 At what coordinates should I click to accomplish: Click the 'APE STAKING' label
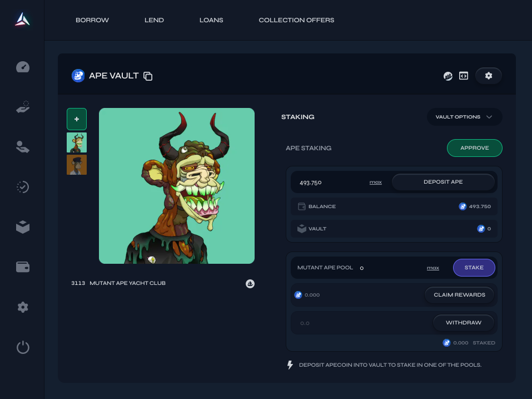pyautogui.click(x=309, y=148)
